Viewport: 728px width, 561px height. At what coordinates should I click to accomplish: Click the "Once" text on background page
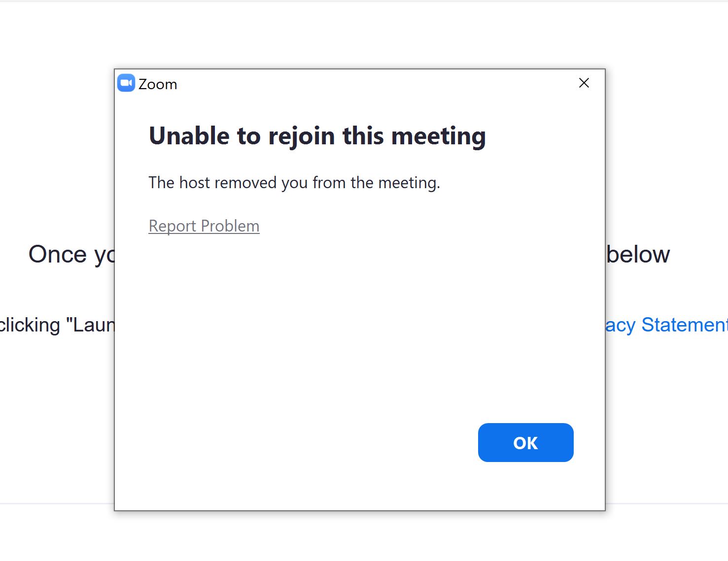tap(58, 255)
